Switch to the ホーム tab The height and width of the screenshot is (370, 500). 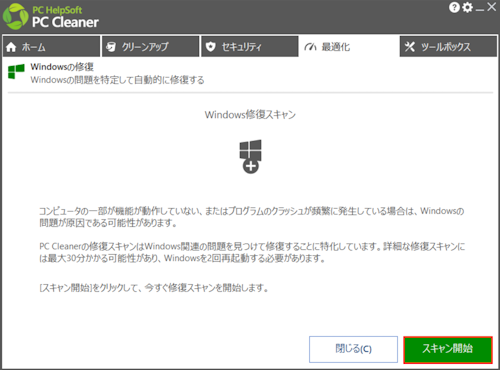click(x=51, y=47)
